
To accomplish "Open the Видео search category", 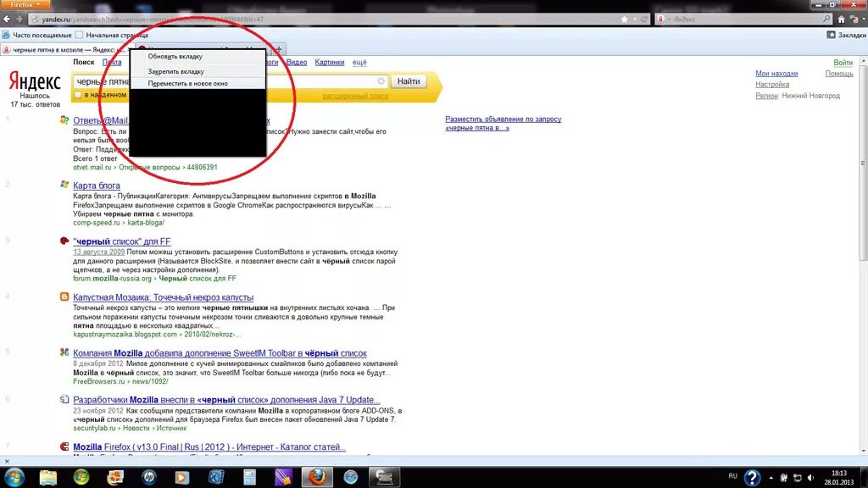I will pos(297,63).
